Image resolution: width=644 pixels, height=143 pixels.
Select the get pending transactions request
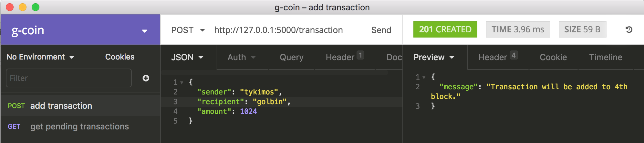80,126
